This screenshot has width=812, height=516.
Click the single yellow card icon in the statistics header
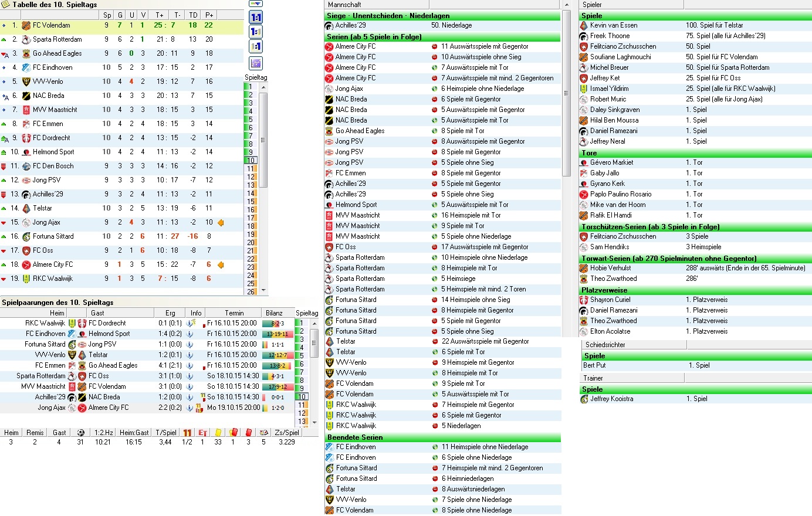point(218,433)
